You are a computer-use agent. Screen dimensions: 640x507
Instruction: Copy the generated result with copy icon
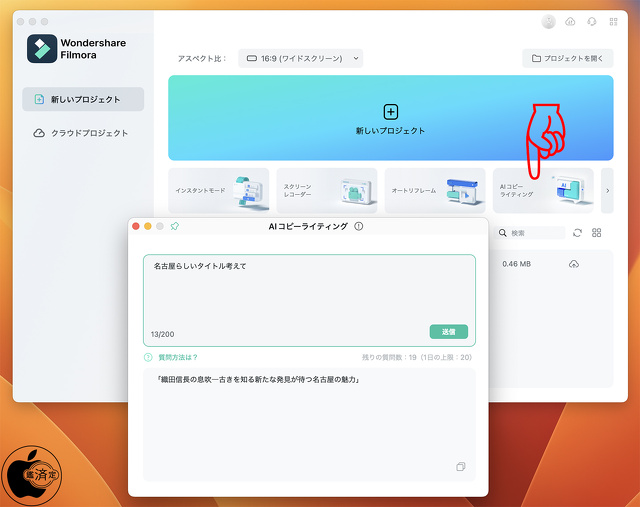click(x=461, y=467)
